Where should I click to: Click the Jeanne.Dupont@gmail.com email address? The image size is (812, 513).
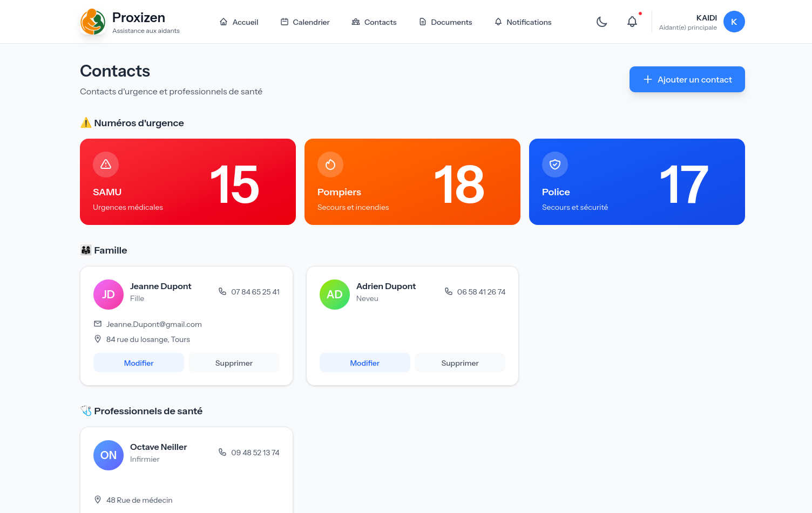[154, 324]
